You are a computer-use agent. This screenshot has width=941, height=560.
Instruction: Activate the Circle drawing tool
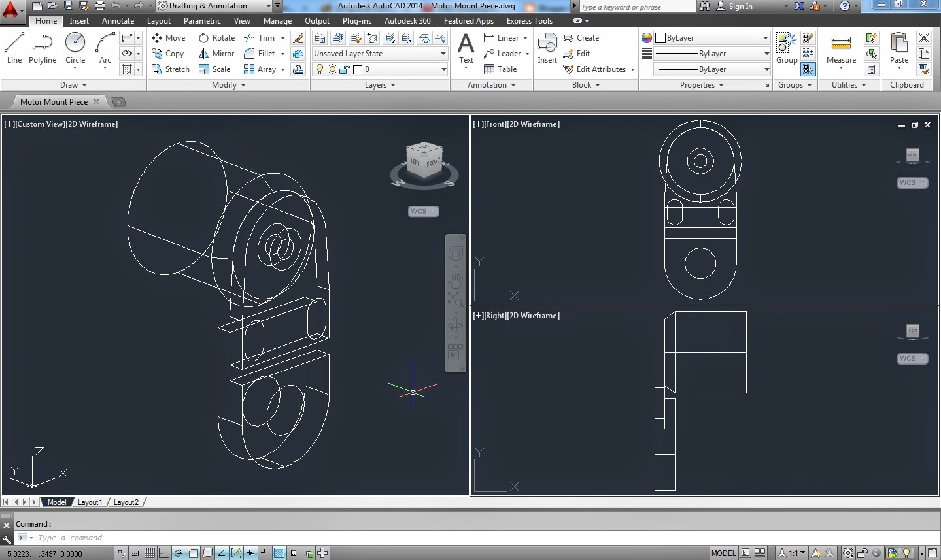pos(75,46)
